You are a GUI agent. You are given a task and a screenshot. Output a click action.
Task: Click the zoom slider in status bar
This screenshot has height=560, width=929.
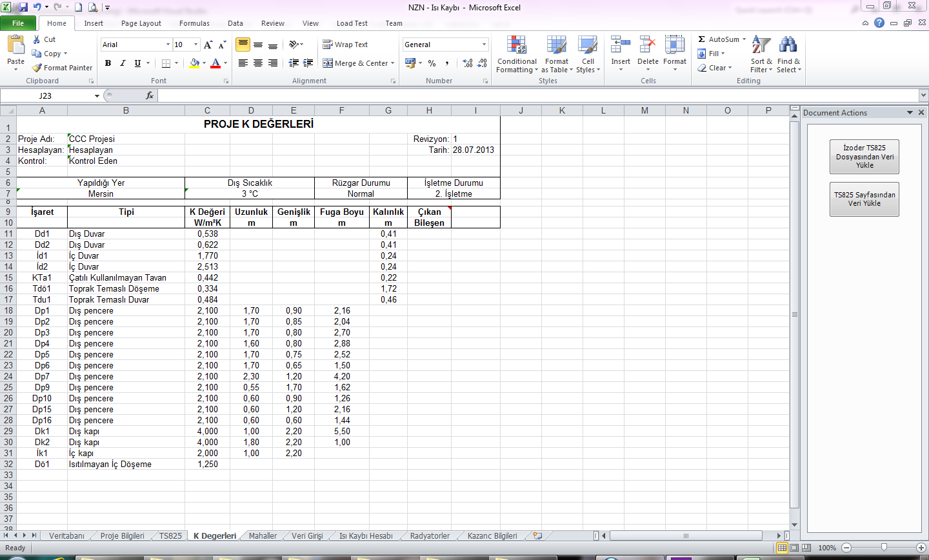(x=884, y=548)
